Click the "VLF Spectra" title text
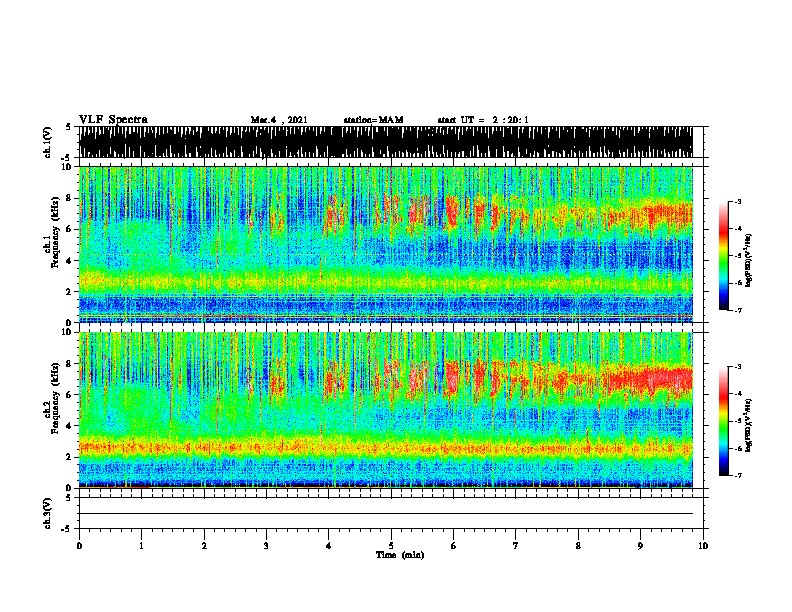The width and height of the screenshot is (792, 612). 113,120
